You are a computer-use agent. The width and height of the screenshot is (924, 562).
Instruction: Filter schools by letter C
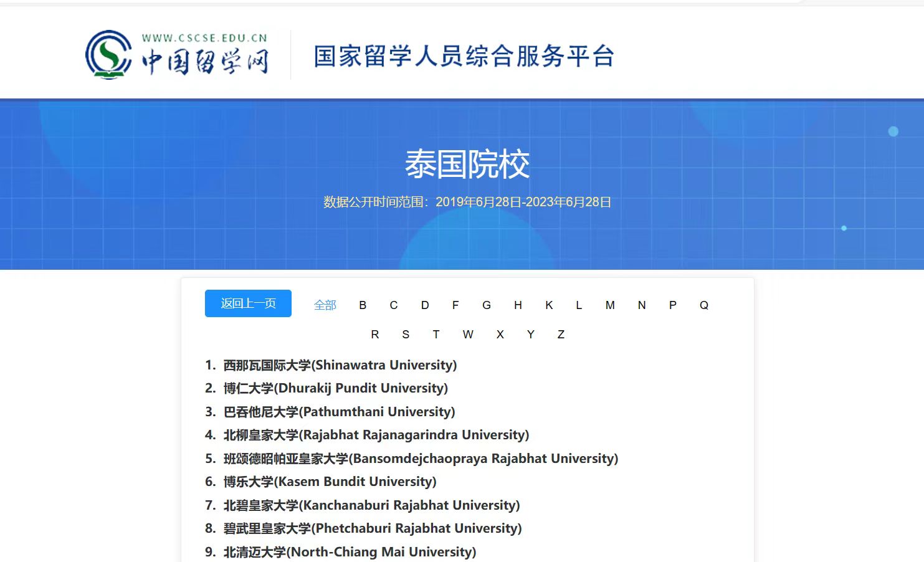[394, 305]
